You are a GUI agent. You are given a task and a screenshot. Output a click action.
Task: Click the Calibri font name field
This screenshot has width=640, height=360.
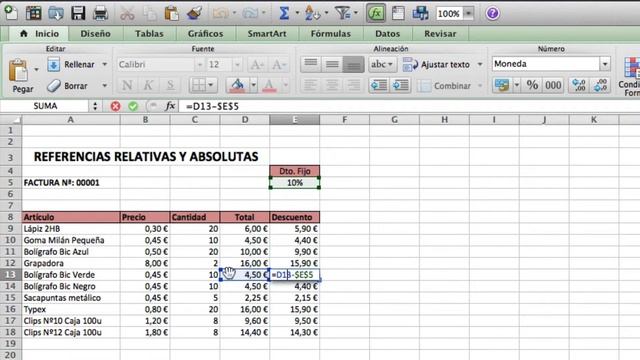[x=156, y=64]
